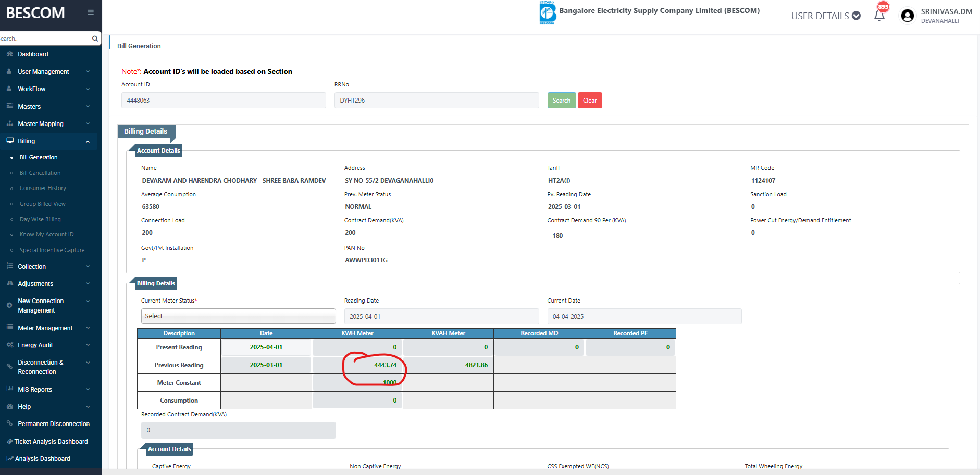The height and width of the screenshot is (475, 980).
Task: Open notifications bell icon
Action: 879,16
